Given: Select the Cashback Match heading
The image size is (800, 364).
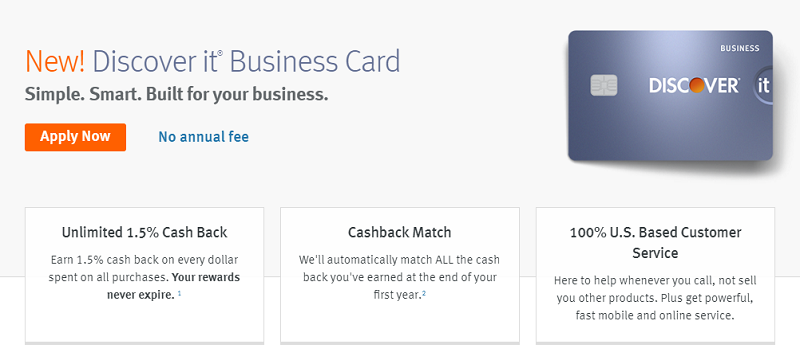Looking at the screenshot, I should (399, 232).
